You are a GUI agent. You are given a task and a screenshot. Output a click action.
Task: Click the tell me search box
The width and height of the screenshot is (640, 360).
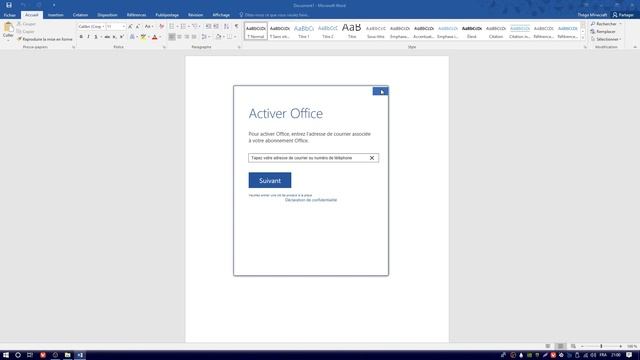pyautogui.click(x=274, y=15)
